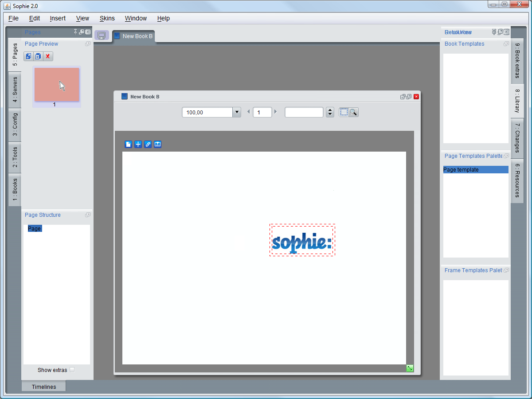The width and height of the screenshot is (532, 399).
Task: Click the up/down spinner next to empty field
Action: click(330, 112)
